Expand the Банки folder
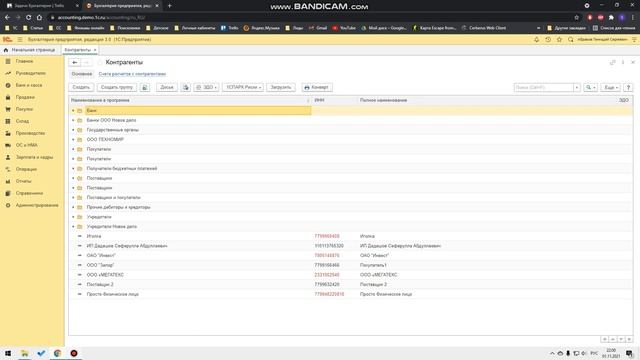 73,111
